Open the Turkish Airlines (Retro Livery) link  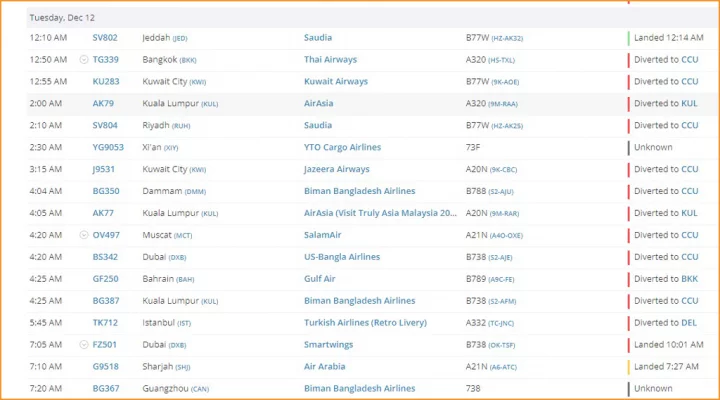click(366, 323)
